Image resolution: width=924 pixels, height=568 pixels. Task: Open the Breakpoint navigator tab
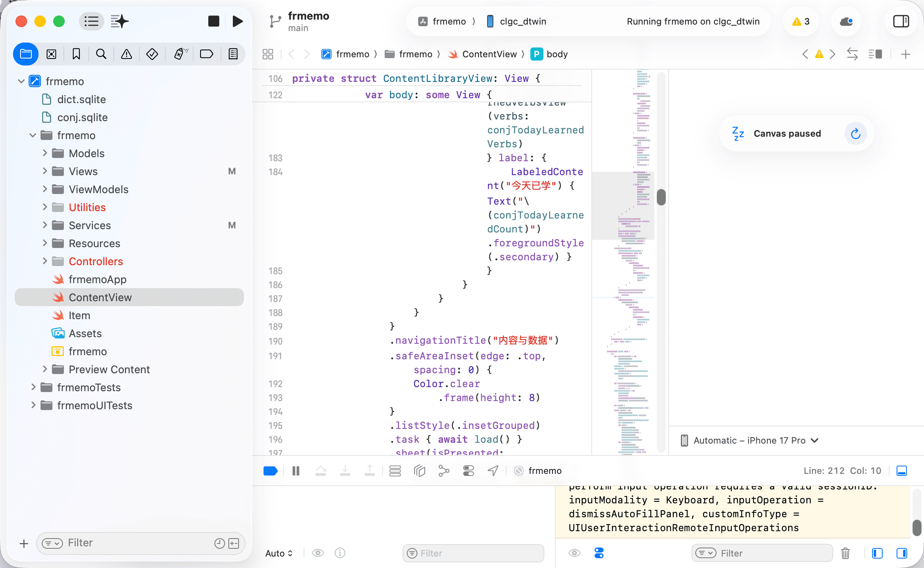[x=207, y=54]
